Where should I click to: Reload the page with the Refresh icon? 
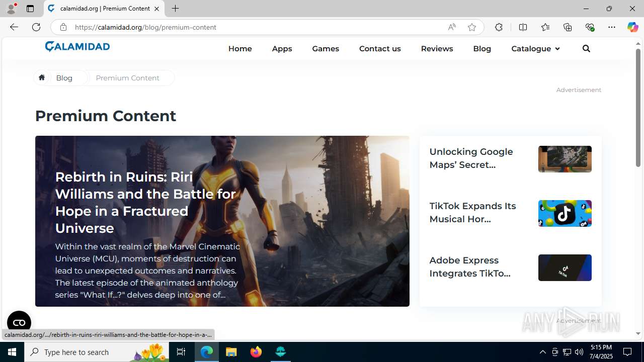pyautogui.click(x=36, y=27)
